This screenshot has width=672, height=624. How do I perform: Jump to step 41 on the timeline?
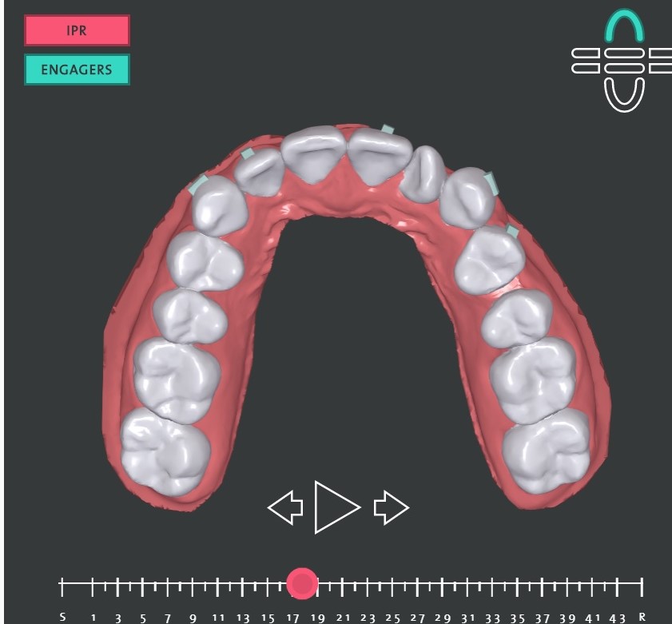pyautogui.click(x=593, y=618)
